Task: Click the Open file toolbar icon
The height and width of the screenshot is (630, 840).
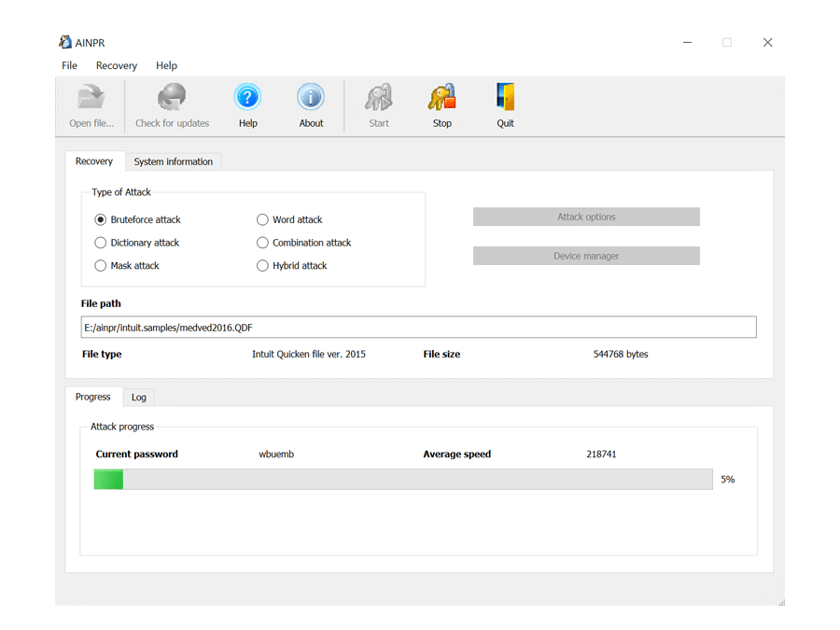Action: pyautogui.click(x=91, y=98)
